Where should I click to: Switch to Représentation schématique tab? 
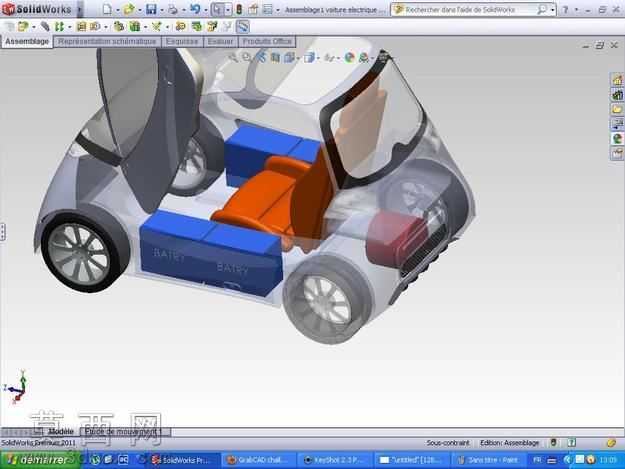[107, 41]
